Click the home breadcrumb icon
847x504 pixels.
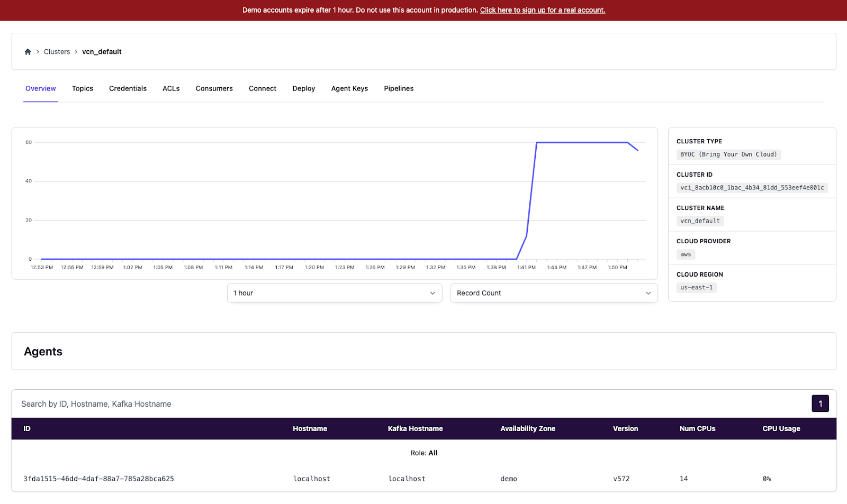pyautogui.click(x=28, y=52)
